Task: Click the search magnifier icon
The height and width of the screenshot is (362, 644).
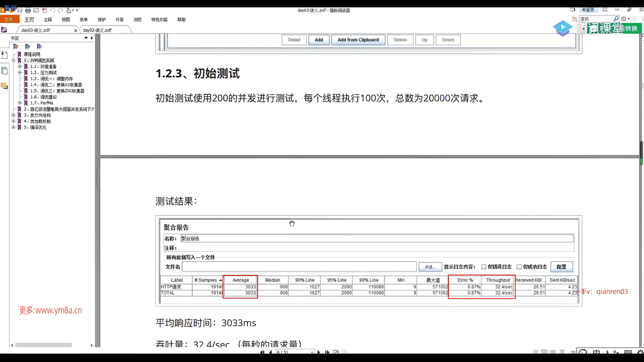Action: coord(616,19)
